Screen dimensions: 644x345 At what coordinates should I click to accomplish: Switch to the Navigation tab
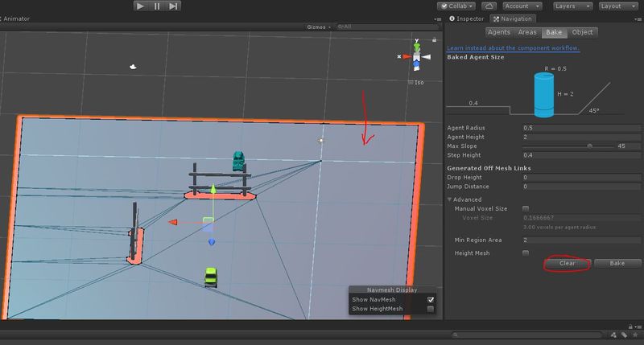point(513,18)
